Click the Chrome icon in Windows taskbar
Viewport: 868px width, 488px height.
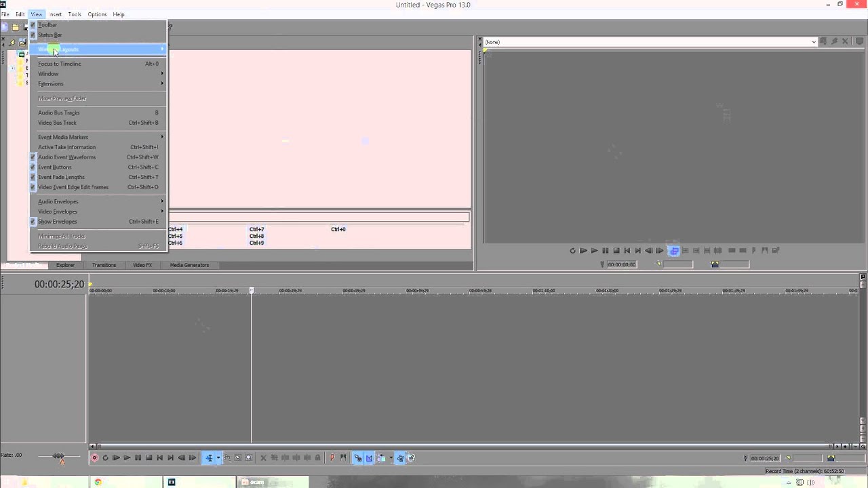point(98,483)
